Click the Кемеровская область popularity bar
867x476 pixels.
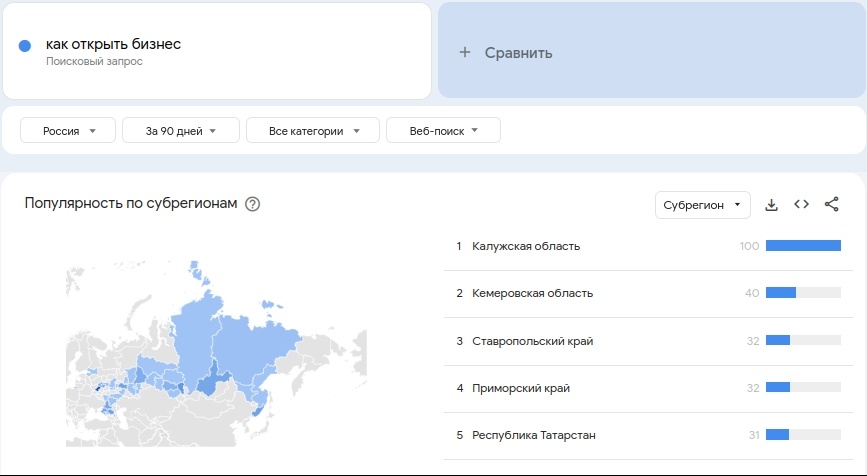[x=803, y=293]
